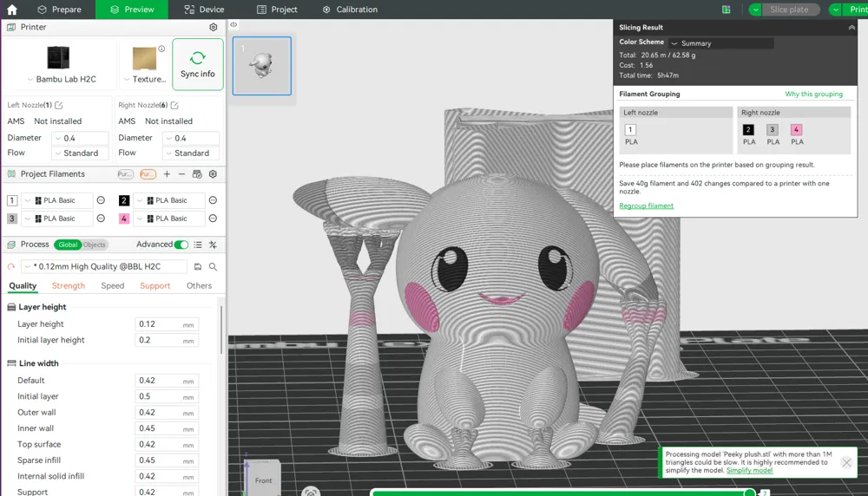
Task: Switch to the Calibration tab
Action: (350, 10)
